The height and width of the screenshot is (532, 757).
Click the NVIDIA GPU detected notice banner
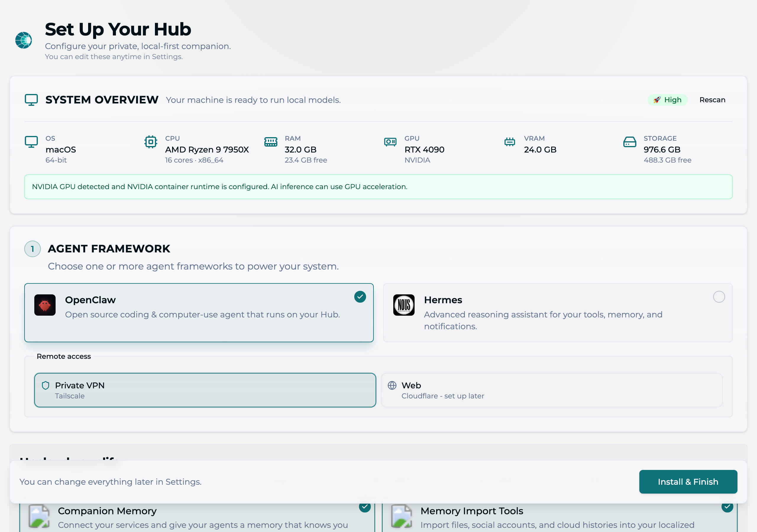point(378,187)
